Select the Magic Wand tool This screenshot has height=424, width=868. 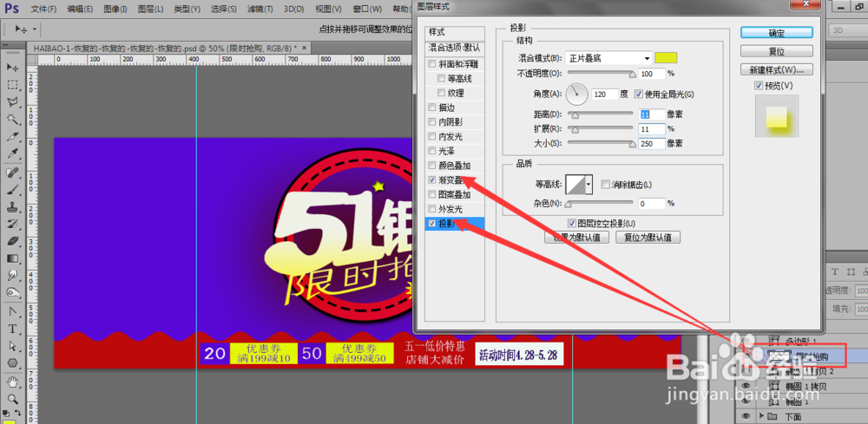[12, 119]
